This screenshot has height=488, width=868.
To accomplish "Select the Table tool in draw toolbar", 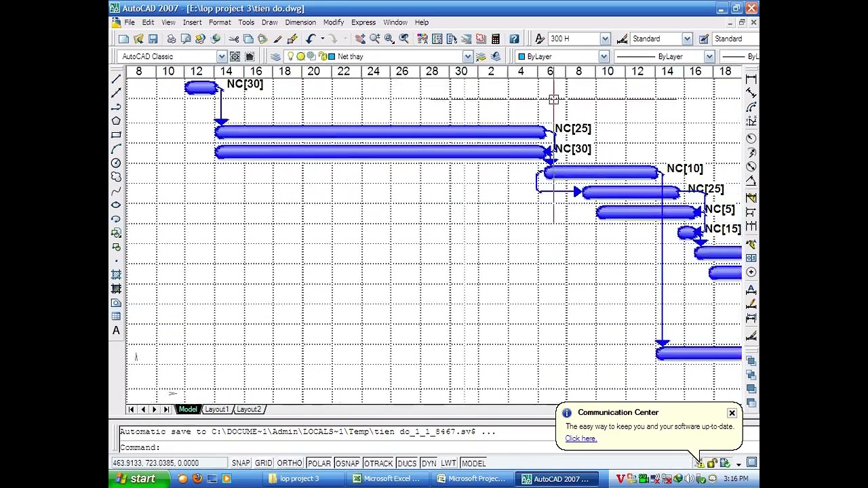I will 116,317.
